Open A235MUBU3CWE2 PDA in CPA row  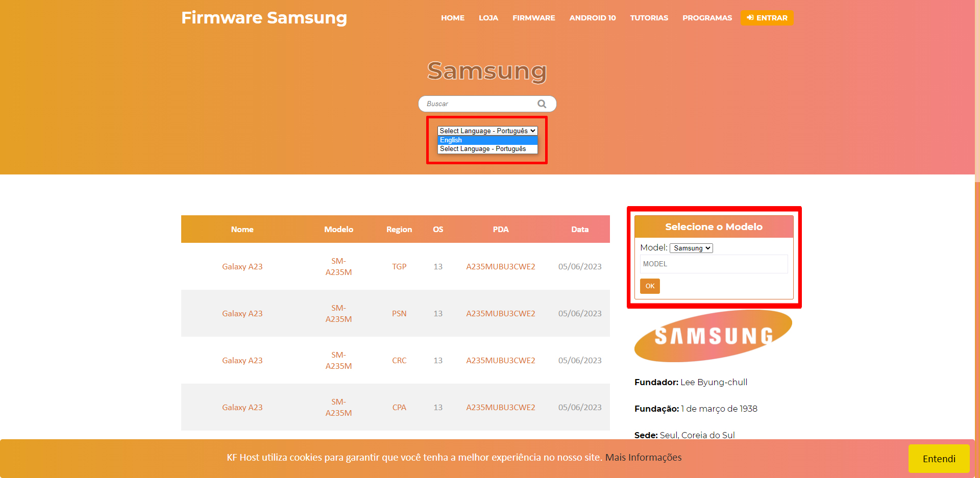tap(500, 408)
